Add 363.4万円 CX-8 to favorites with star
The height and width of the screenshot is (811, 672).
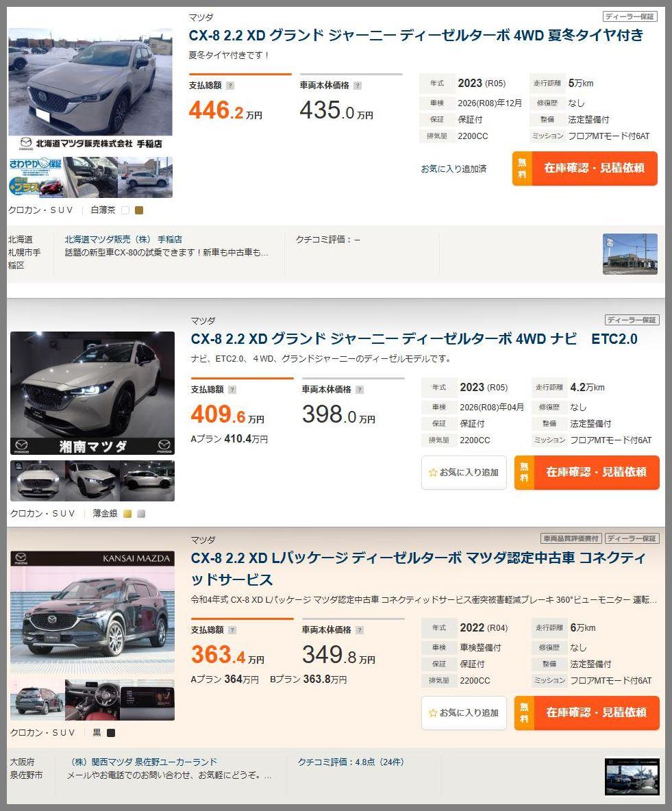coord(464,713)
